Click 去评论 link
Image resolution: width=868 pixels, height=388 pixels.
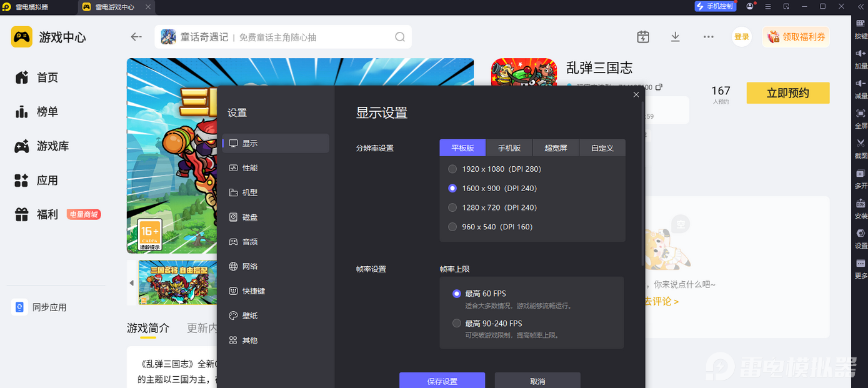click(662, 302)
